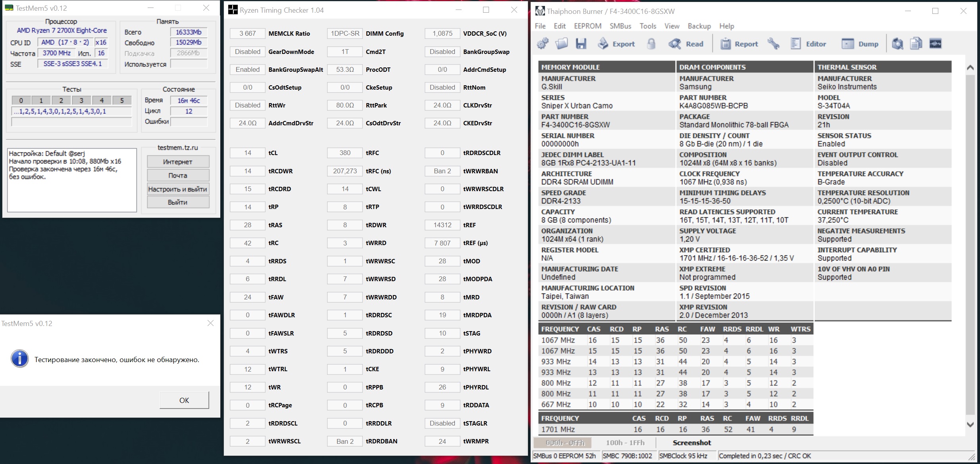Click the padlock icon in the toolbar
The width and height of the screenshot is (980, 464).
651,44
